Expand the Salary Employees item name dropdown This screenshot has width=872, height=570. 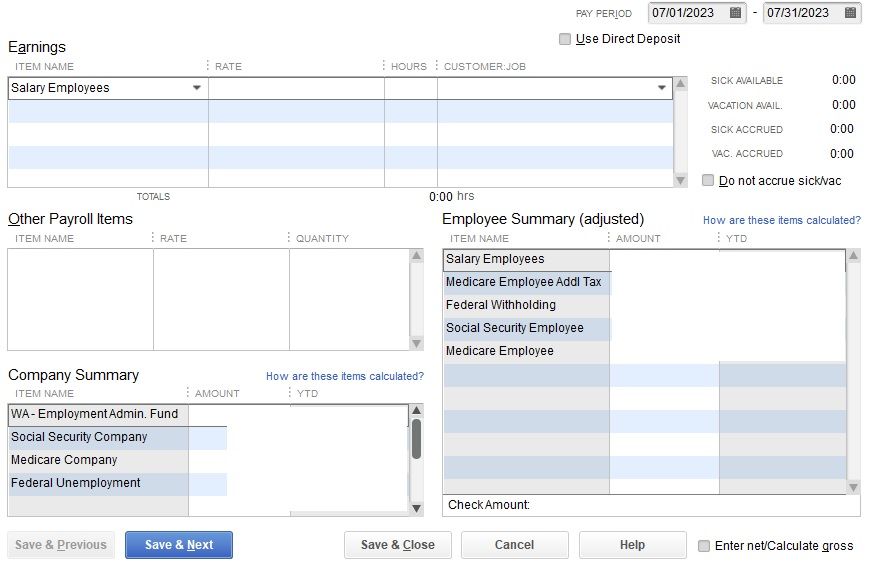click(x=197, y=88)
